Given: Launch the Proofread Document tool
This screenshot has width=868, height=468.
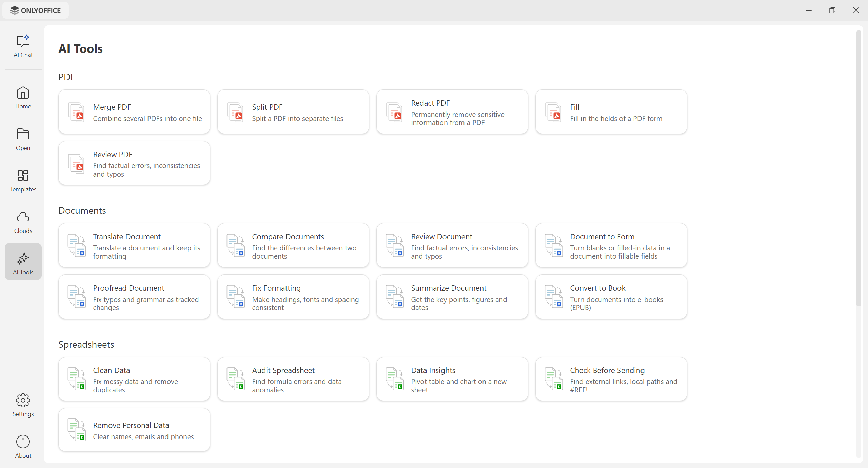Looking at the screenshot, I should click(x=134, y=297).
